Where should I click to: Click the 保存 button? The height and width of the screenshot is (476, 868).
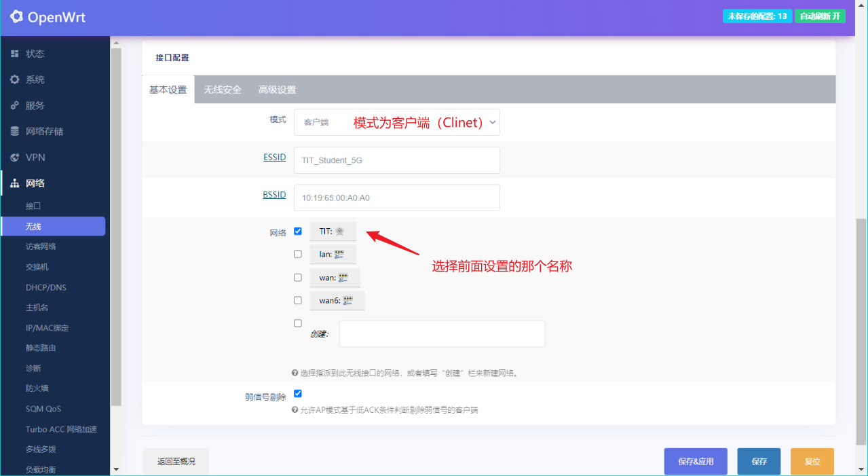[759, 461]
